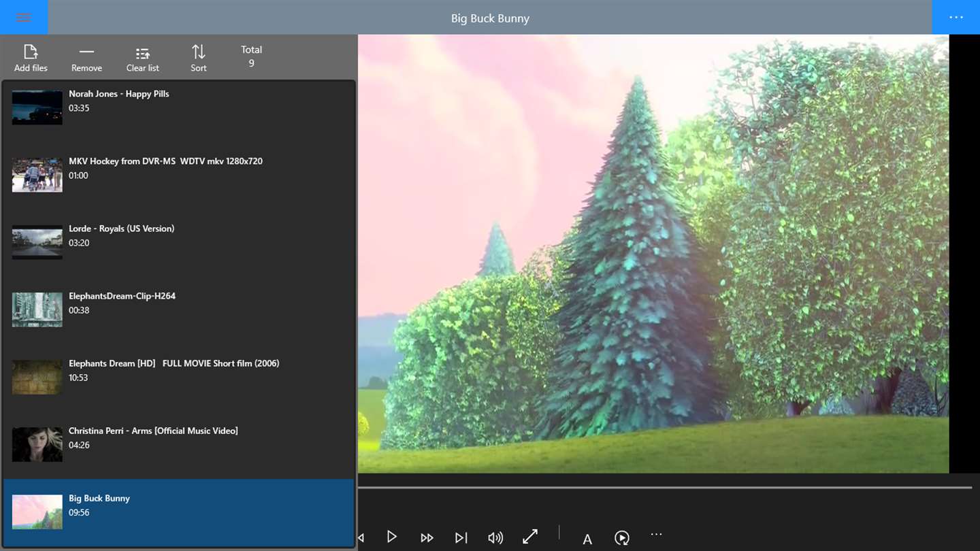Viewport: 980px width, 551px height.
Task: Select the "Big Buck Bunny" playlist title
Action: [99, 498]
